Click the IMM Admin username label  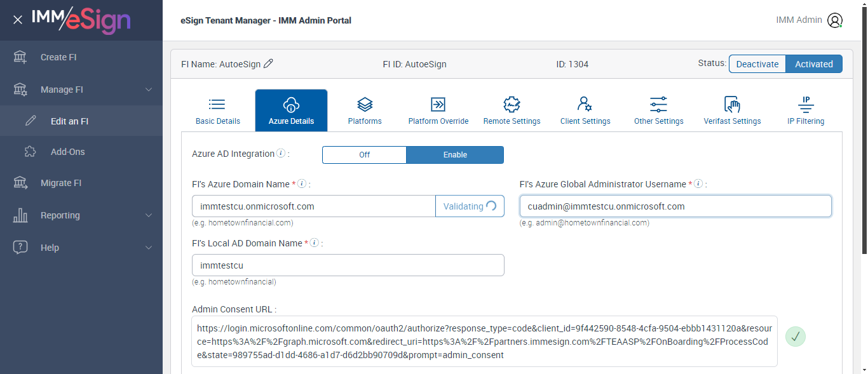799,20
